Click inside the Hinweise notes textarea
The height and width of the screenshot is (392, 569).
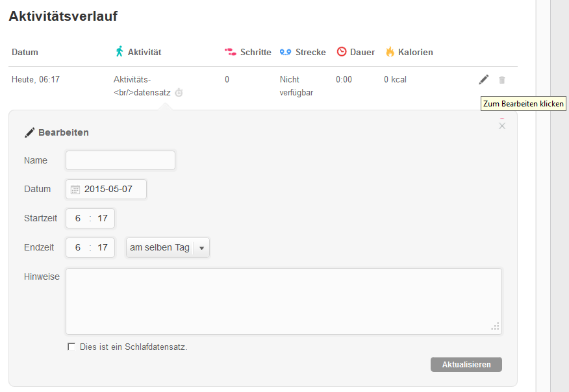pyautogui.click(x=283, y=301)
